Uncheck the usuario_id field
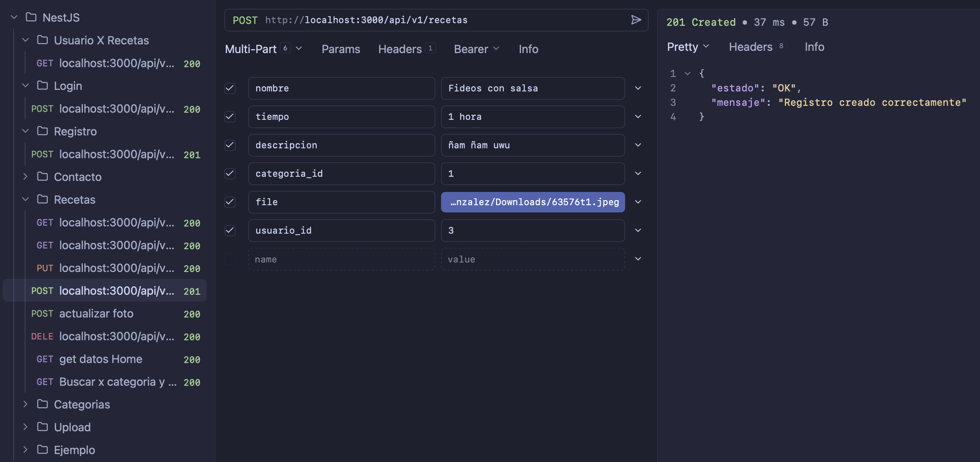The width and height of the screenshot is (980, 462). point(230,230)
